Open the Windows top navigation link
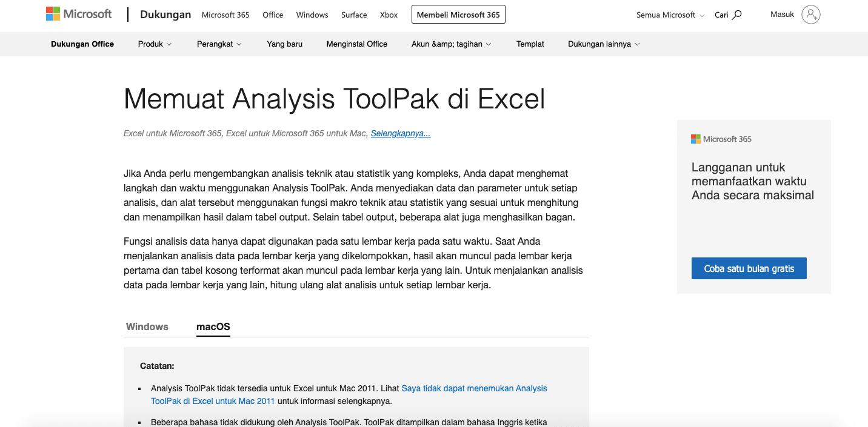Viewport: 868px width, 427px height. tap(312, 15)
